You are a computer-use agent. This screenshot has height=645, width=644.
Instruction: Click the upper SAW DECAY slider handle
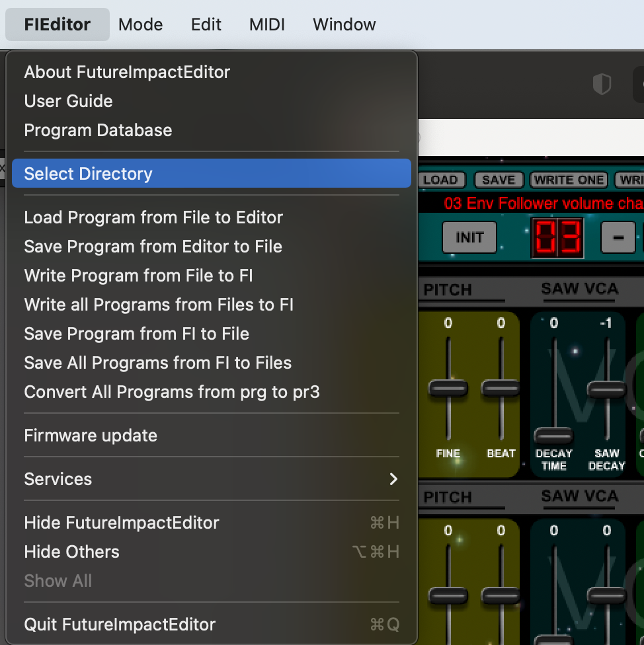pos(606,389)
